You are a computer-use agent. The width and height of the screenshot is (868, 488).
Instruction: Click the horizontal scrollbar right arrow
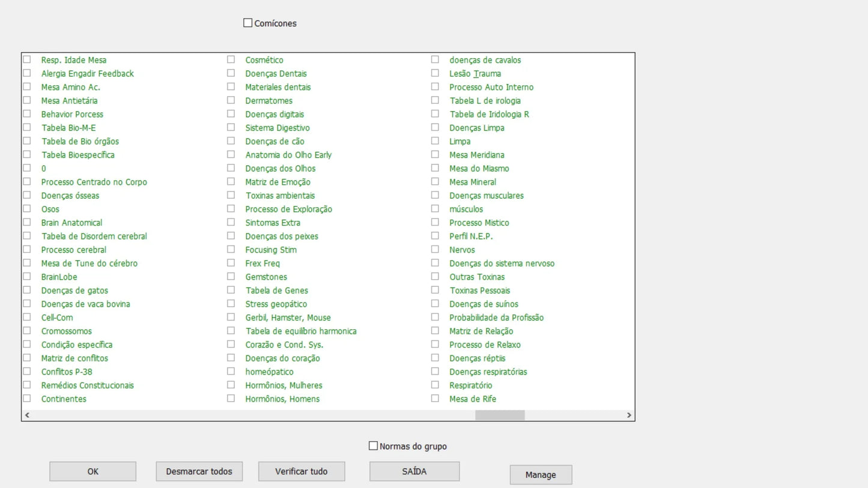[629, 415]
